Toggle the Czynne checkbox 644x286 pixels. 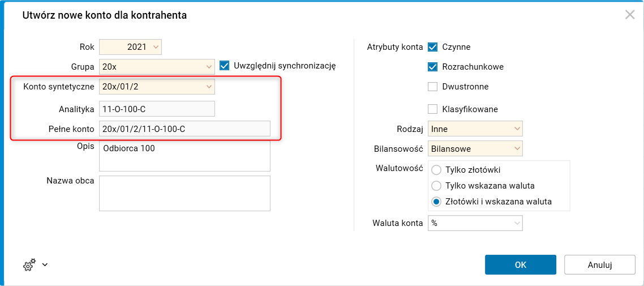pos(433,47)
